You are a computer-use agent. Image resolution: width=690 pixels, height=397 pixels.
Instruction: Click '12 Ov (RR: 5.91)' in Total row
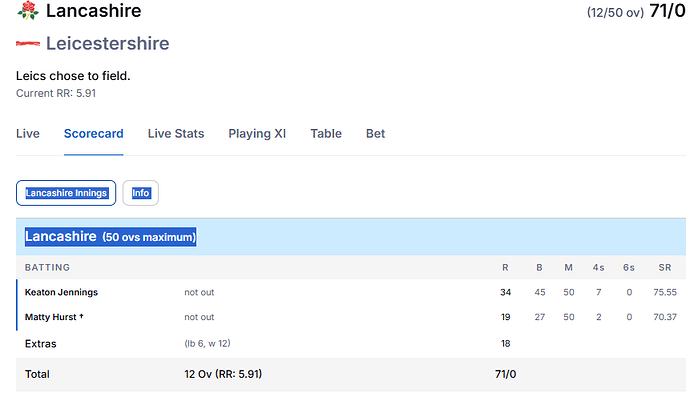pos(223,374)
